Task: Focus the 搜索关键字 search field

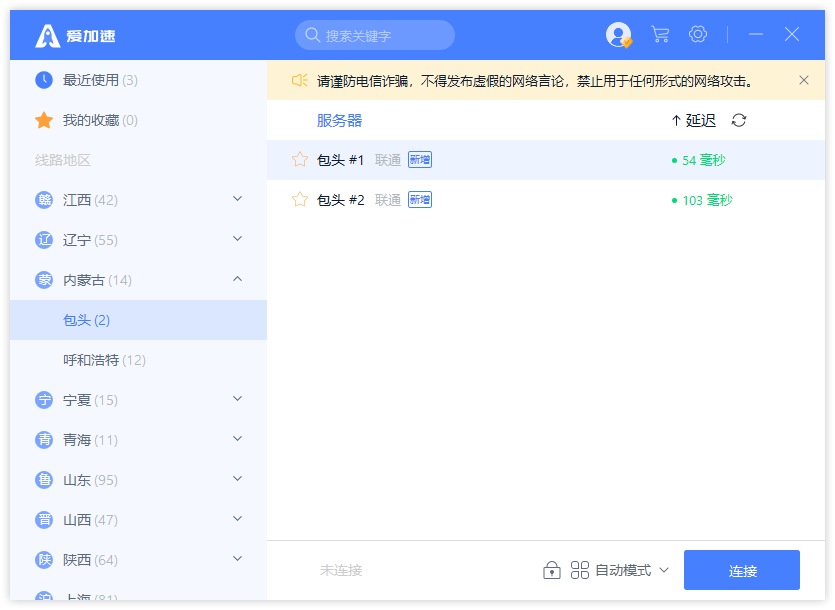Action: coord(375,35)
